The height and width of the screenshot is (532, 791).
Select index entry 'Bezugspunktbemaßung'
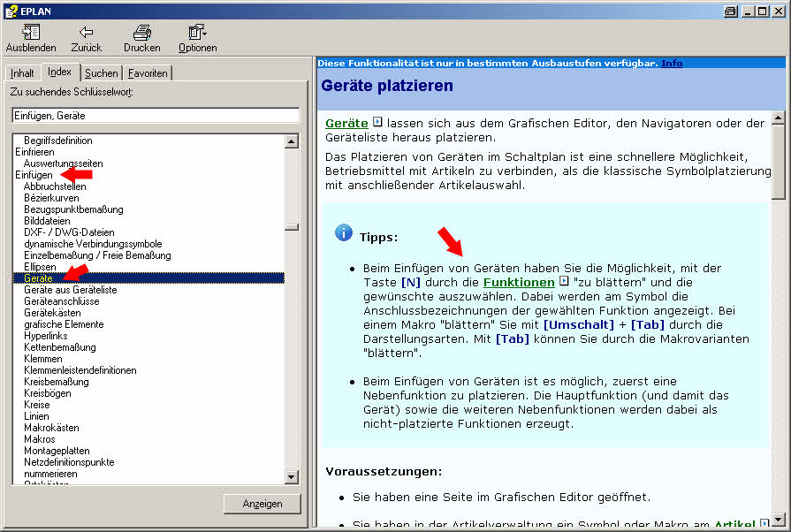click(73, 209)
